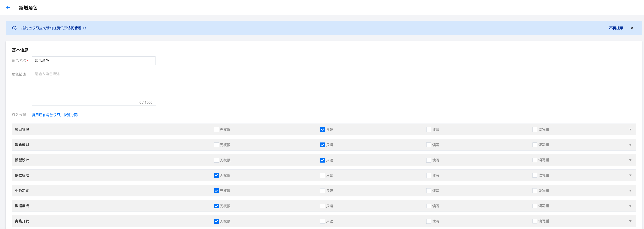This screenshot has height=229, width=644.
Task: Check 读写 for 数仓规划
Action: point(429,145)
